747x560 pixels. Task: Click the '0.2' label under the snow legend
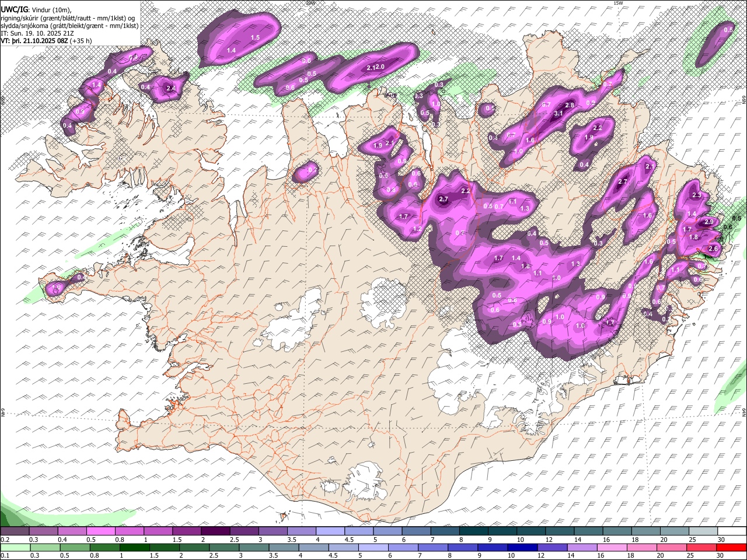5,540
